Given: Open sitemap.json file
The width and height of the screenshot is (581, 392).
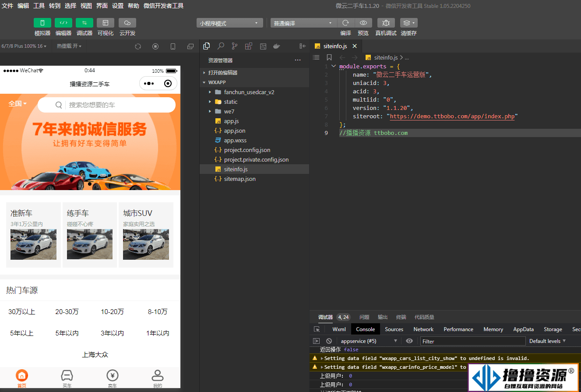Looking at the screenshot, I should click(254, 179).
